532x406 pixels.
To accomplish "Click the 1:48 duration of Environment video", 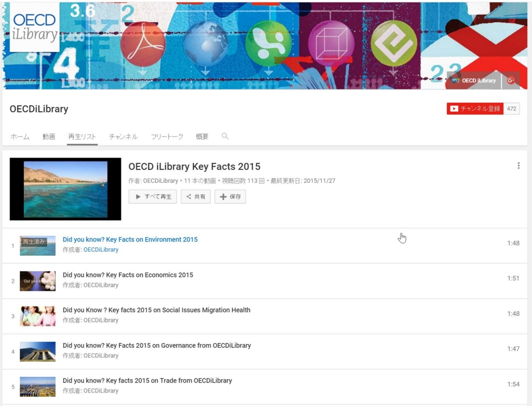I will 513,243.
